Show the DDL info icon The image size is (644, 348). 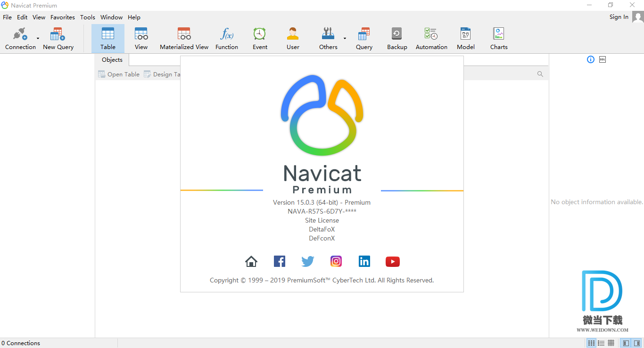coord(603,59)
